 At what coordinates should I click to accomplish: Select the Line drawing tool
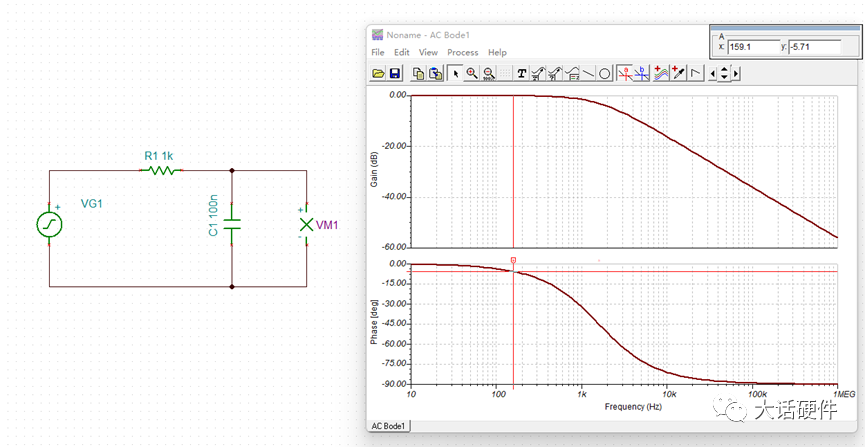pyautogui.click(x=589, y=73)
